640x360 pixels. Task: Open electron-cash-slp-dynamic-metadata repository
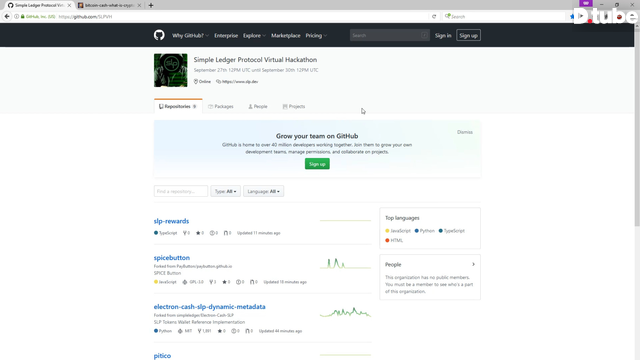[x=209, y=307]
